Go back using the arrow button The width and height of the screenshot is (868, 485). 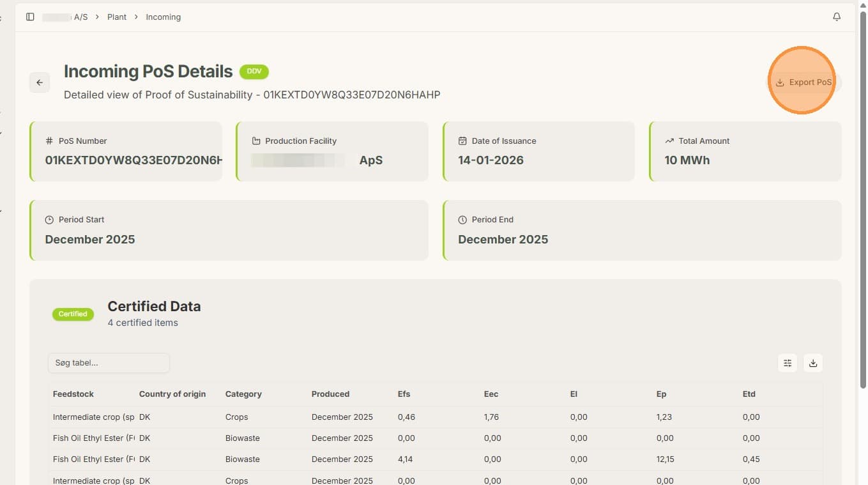click(40, 82)
